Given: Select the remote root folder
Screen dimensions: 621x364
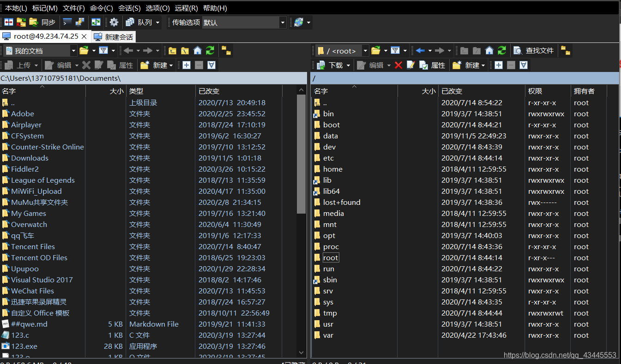Looking at the screenshot, I should 331,258.
